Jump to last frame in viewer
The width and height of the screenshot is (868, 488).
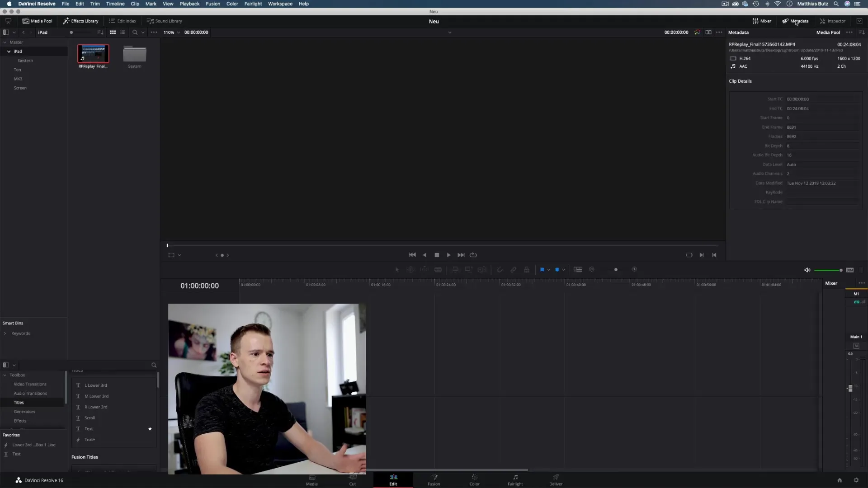[x=461, y=255]
